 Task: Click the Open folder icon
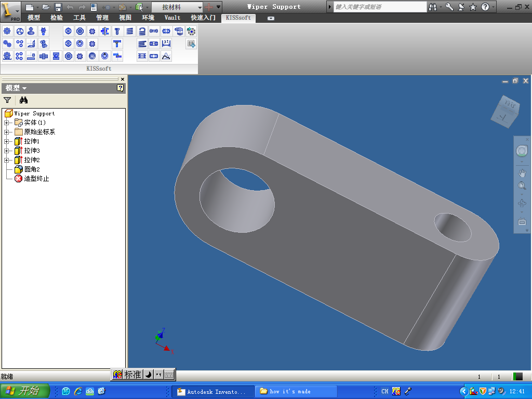(x=46, y=7)
